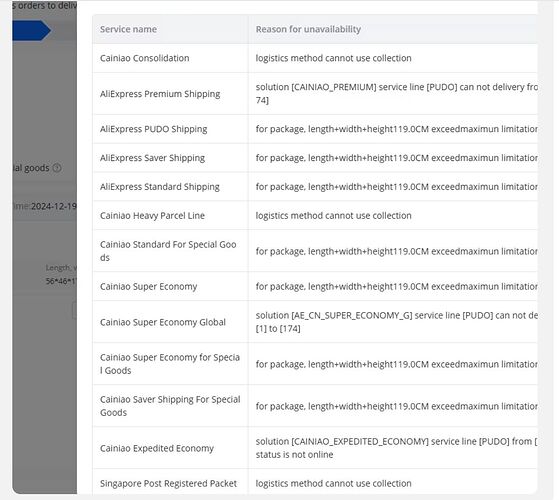Click the blue arrow step indicator

point(31,30)
